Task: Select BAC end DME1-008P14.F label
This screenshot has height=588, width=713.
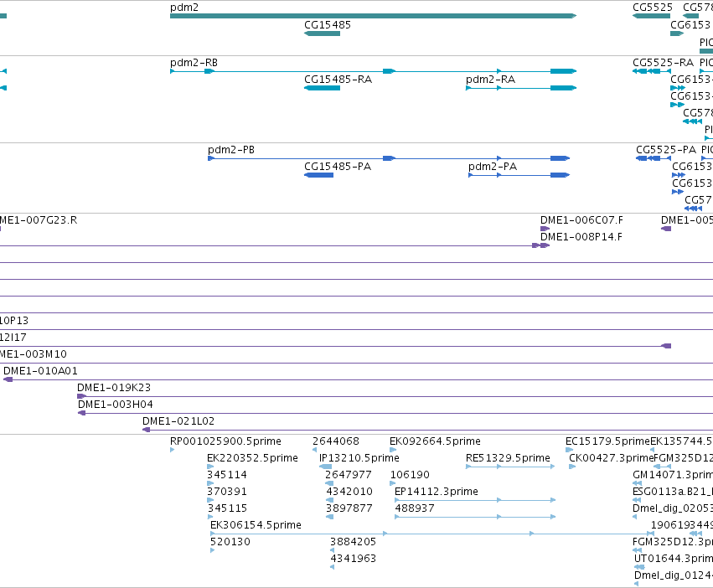Action: click(581, 237)
